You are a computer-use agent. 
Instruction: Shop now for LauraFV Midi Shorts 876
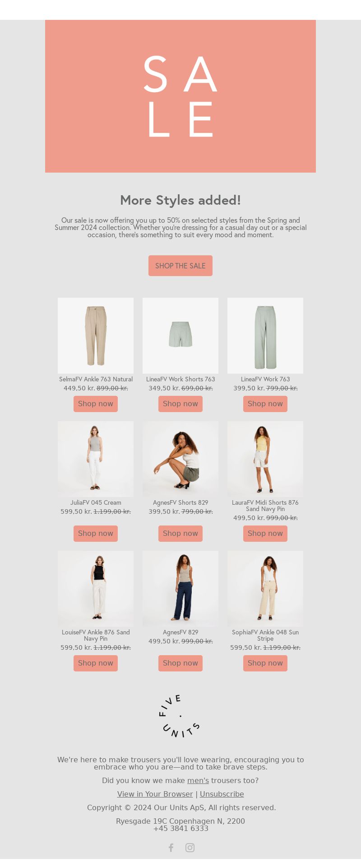pyautogui.click(x=265, y=534)
